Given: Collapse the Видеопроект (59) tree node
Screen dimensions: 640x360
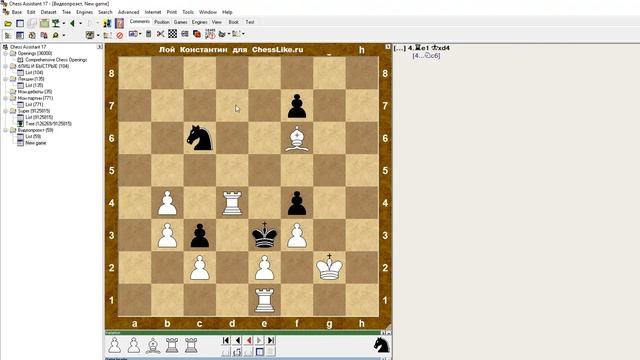Looking at the screenshot, I should (5, 130).
